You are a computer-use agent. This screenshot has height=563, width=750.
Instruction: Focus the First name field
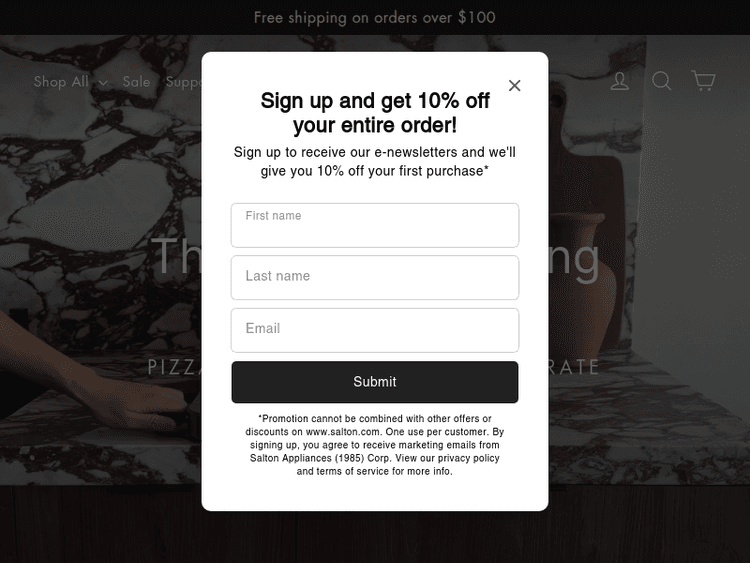(x=375, y=225)
